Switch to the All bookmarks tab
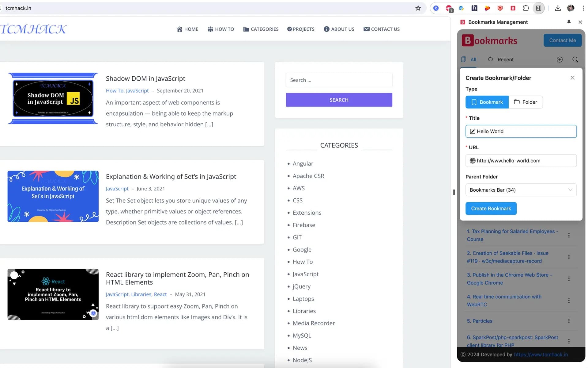 coord(469,59)
